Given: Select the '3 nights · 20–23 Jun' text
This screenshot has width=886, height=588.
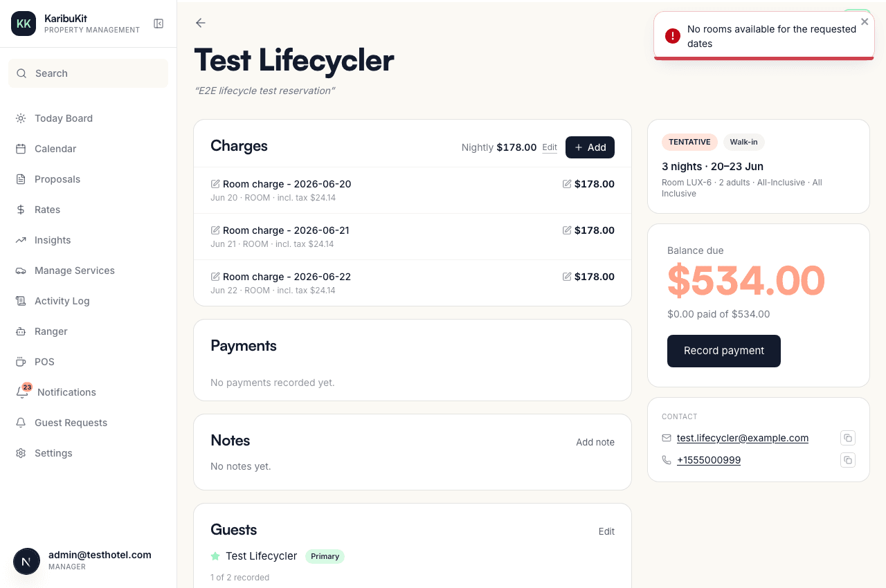Looking at the screenshot, I should pyautogui.click(x=712, y=166).
